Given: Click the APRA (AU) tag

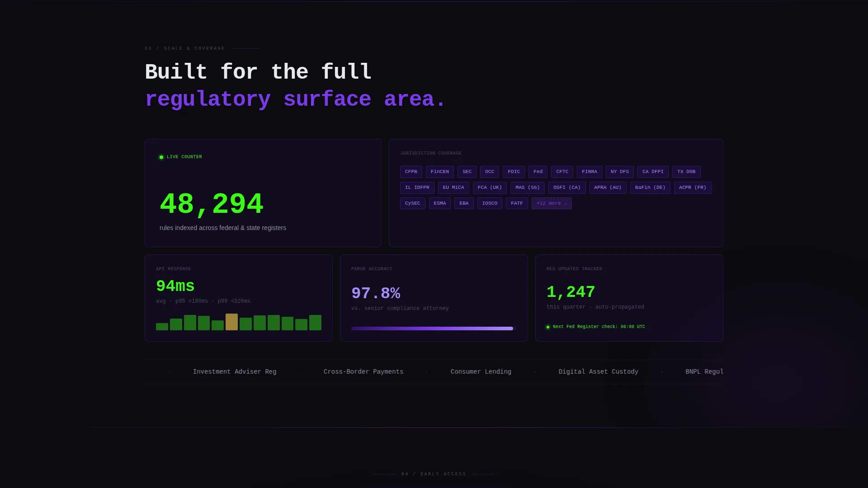Looking at the screenshot, I should coord(608,188).
